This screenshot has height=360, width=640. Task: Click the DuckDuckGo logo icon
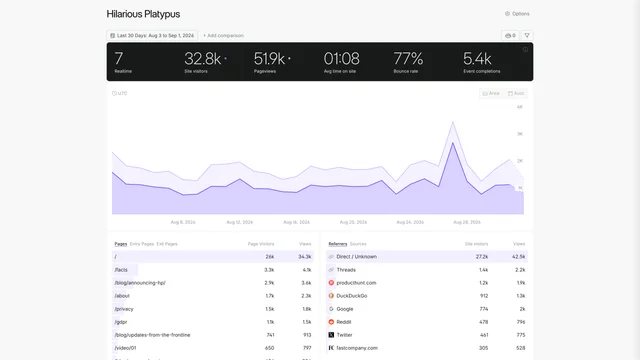(331, 296)
